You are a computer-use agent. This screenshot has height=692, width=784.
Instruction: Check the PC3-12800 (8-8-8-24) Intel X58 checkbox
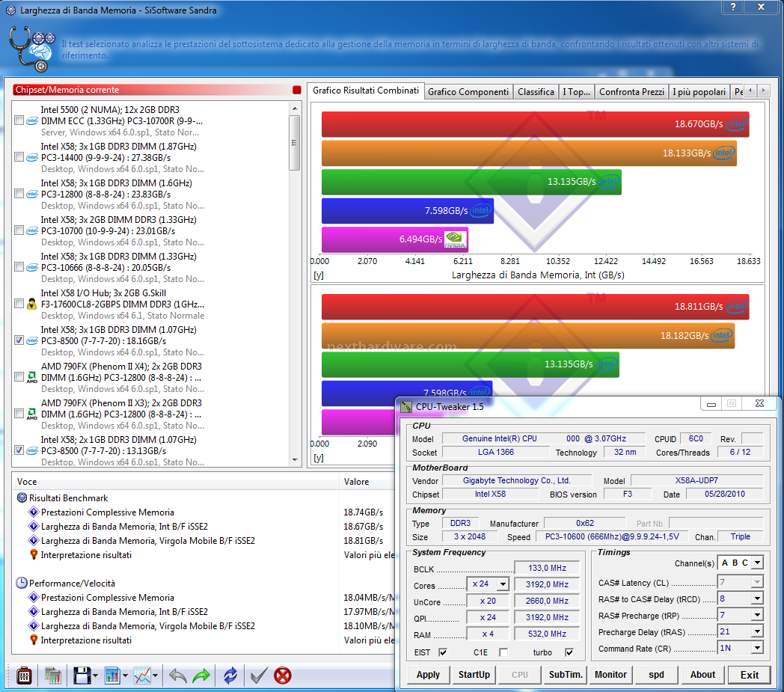coord(19,194)
